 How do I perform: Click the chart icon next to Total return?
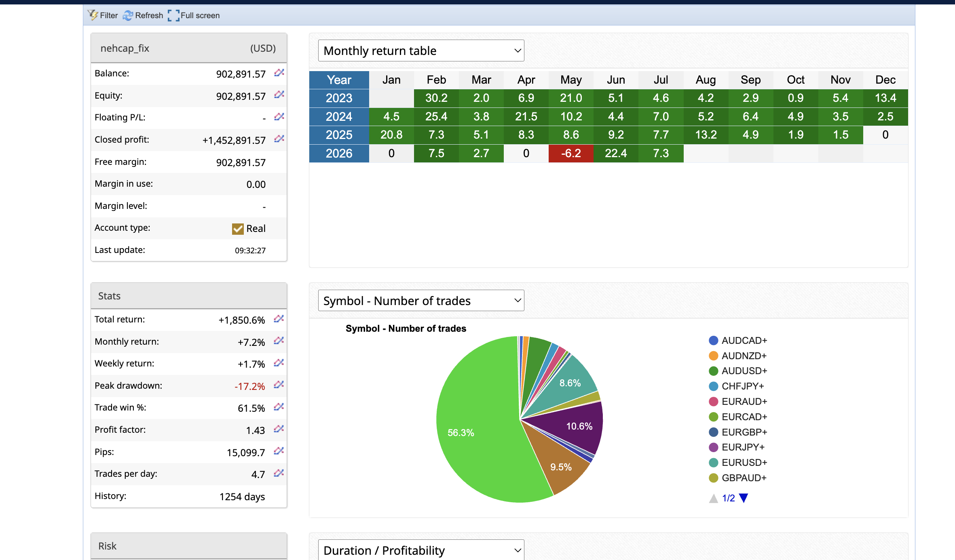[279, 319]
